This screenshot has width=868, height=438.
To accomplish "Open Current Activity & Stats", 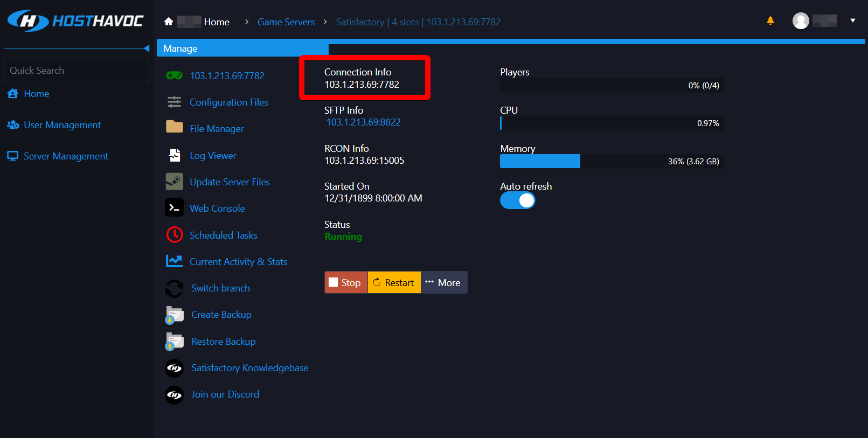I will click(238, 262).
